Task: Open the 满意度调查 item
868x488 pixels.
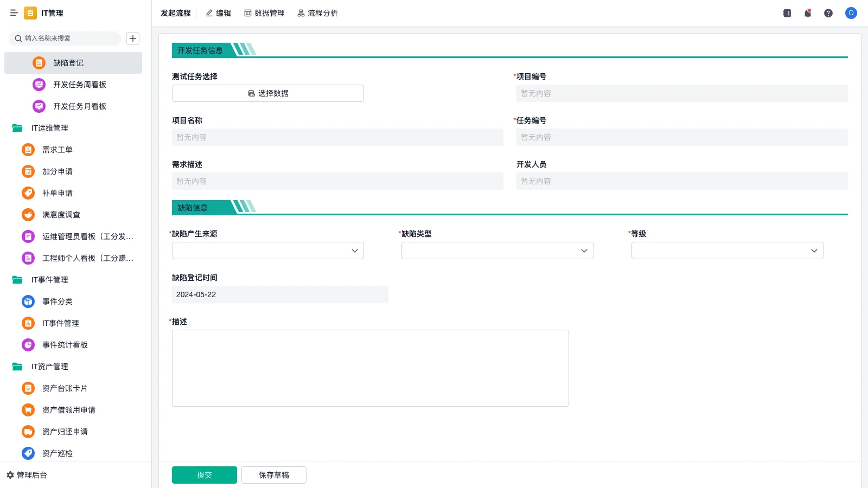Action: click(61, 215)
